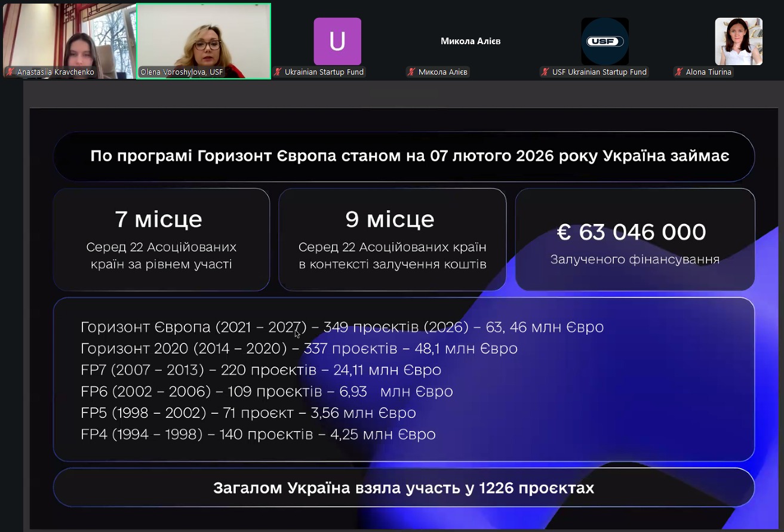This screenshot has width=784, height=532.
Task: Click the summary 'Загалом Україна взяла участь у 1226 проєктах'
Action: [x=404, y=488]
